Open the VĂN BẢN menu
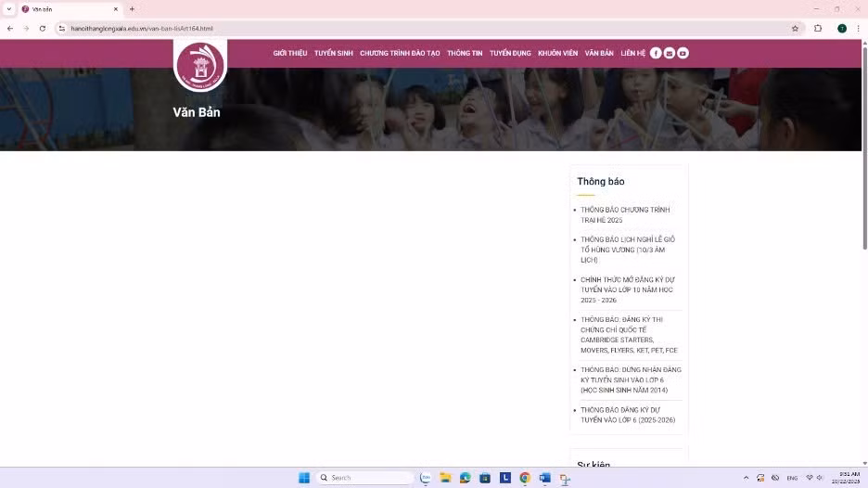This screenshot has width=868, height=488. tap(599, 53)
